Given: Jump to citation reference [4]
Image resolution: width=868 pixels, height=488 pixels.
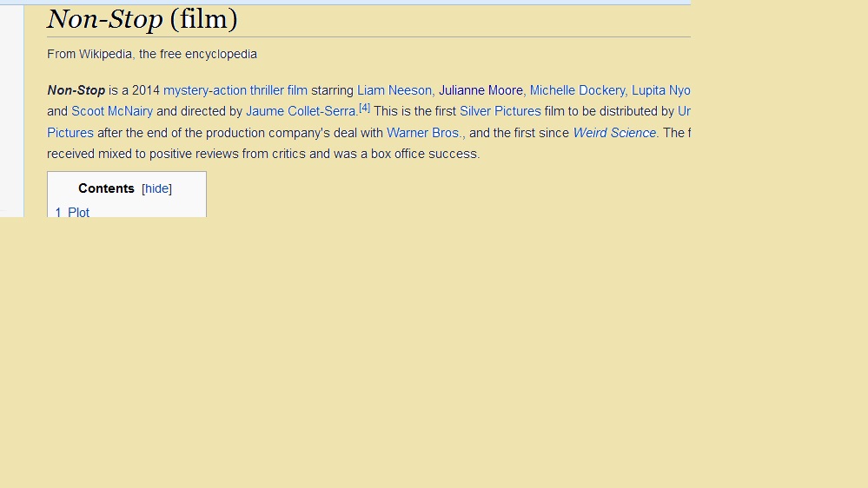Looking at the screenshot, I should 364,108.
